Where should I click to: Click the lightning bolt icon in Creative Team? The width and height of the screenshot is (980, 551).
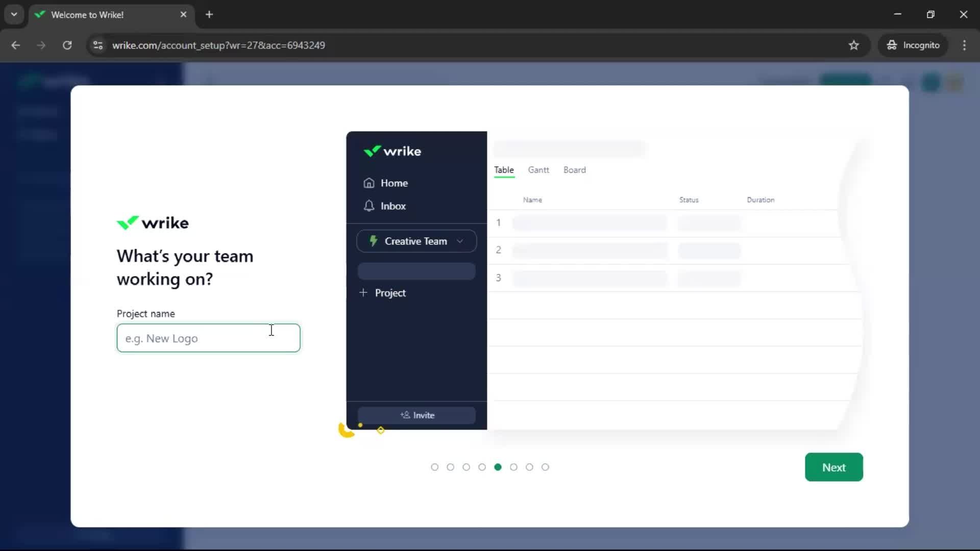point(373,241)
